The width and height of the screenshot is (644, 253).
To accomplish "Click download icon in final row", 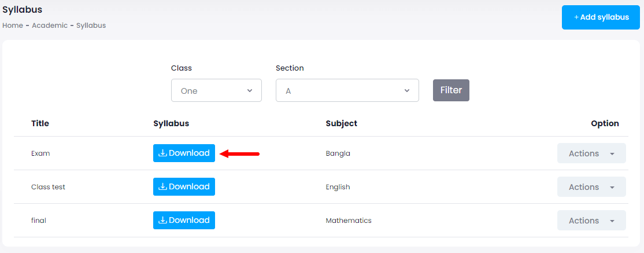I will pyautogui.click(x=162, y=221).
